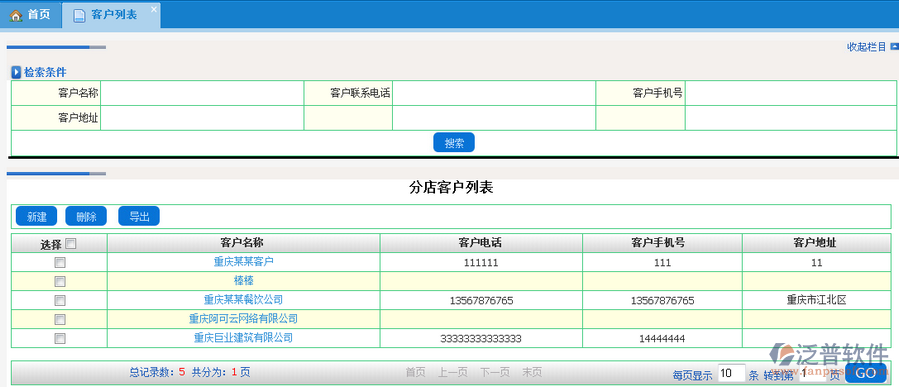Select checkbox for 重庆巨业建筑有限公司 row
This screenshot has height=387, width=899.
pyautogui.click(x=60, y=338)
